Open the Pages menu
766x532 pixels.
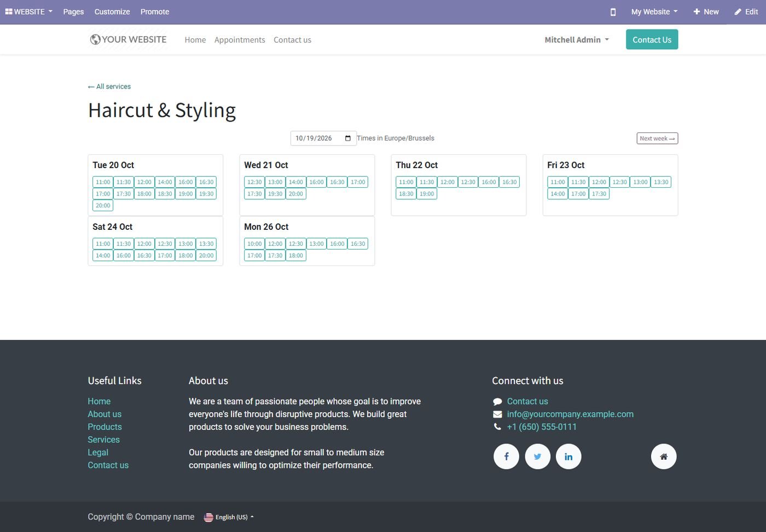[73, 11]
